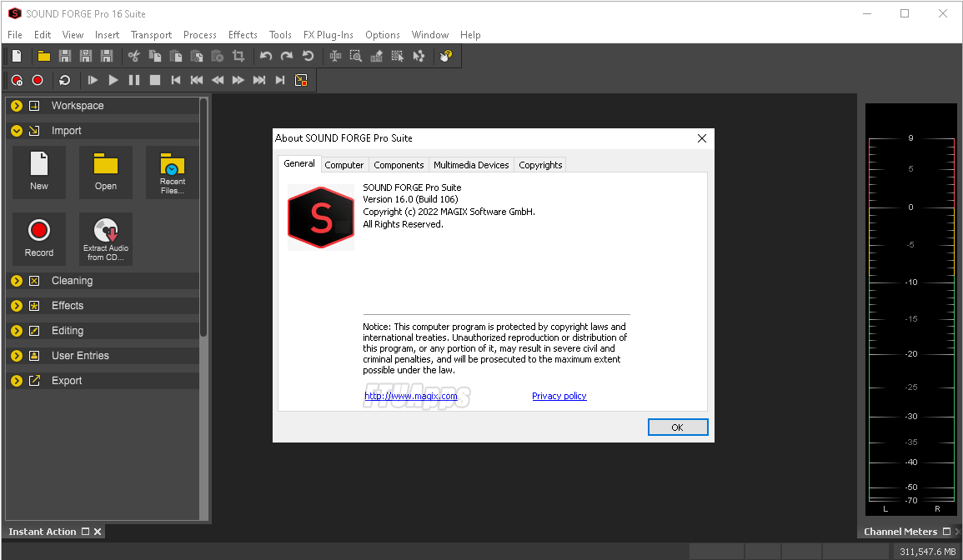The image size is (963, 560).
Task: Expand the Workspace section
Action: click(x=17, y=106)
